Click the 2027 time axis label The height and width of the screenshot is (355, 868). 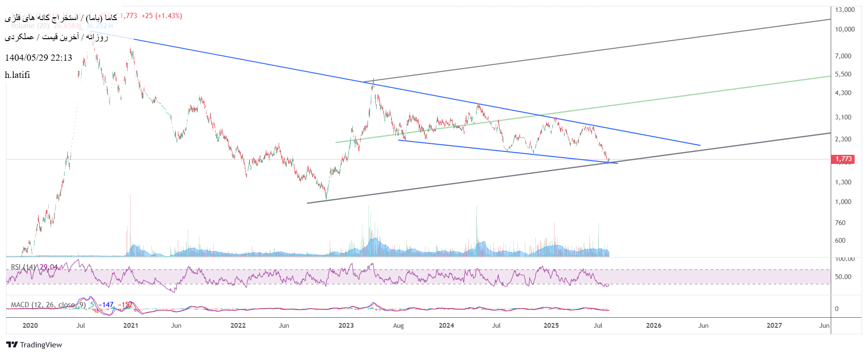(774, 325)
